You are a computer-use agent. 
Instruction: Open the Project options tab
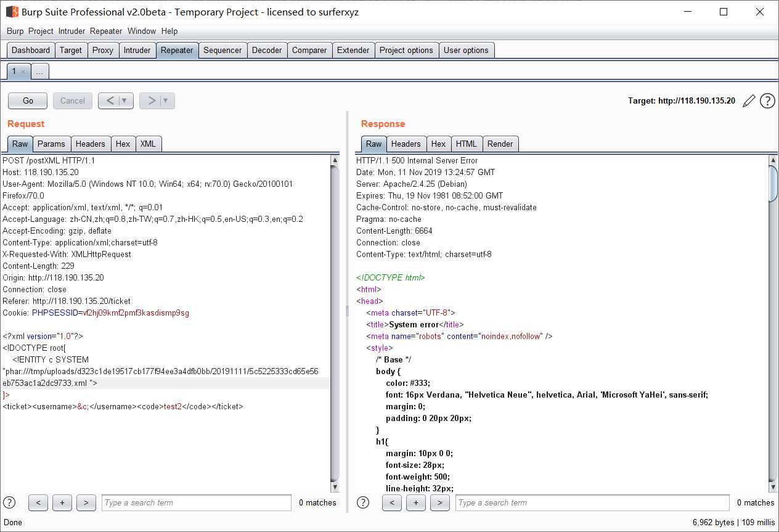point(406,50)
